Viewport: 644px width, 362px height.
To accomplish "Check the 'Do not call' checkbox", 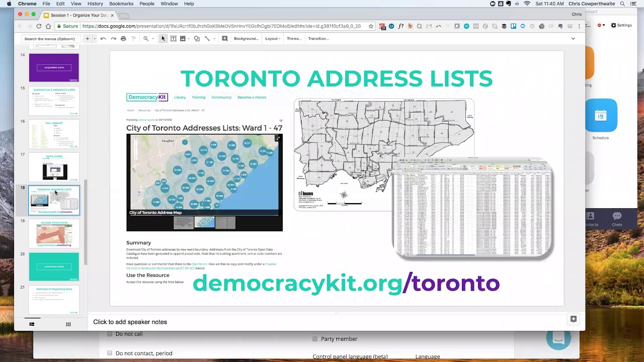I will (110, 334).
